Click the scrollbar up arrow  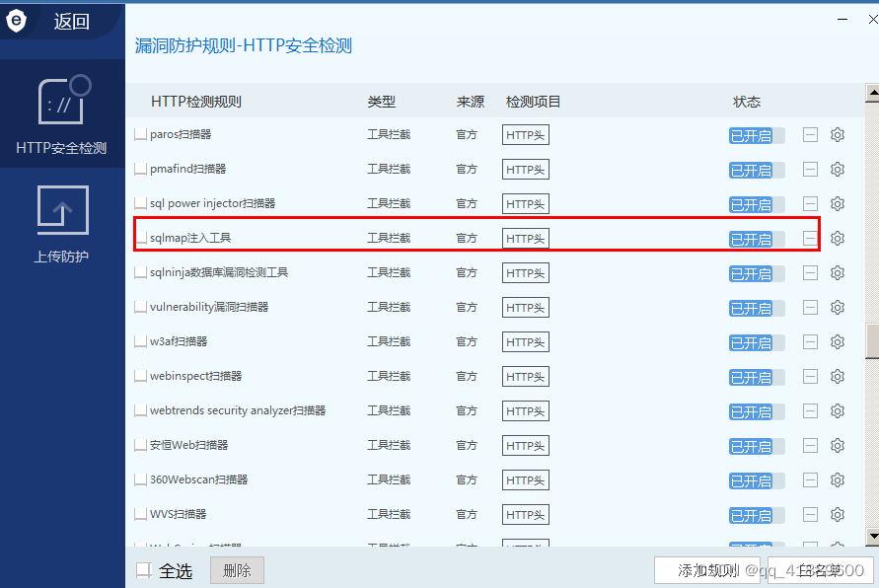872,93
